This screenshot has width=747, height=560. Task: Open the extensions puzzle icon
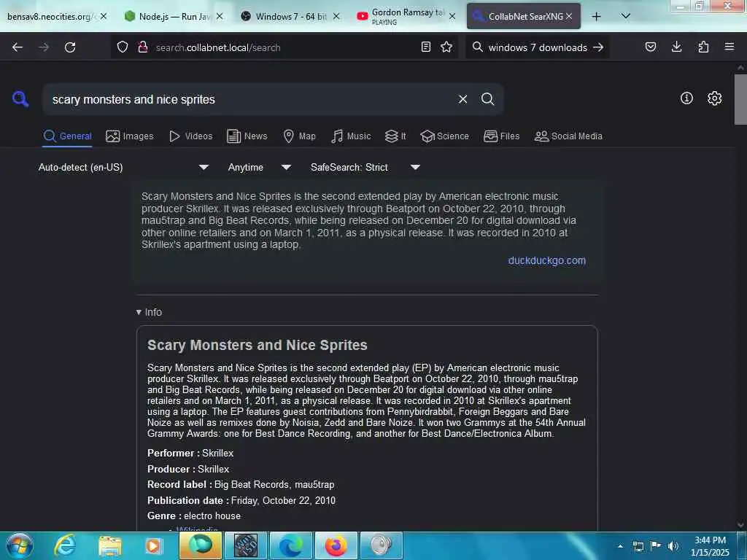tap(703, 47)
